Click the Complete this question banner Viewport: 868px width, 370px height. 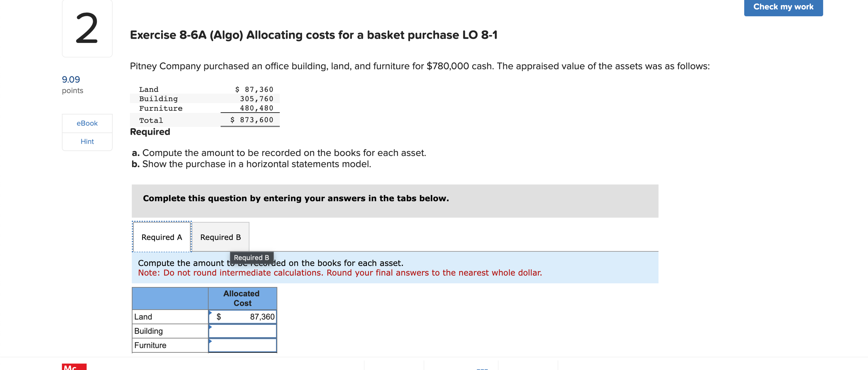click(296, 198)
